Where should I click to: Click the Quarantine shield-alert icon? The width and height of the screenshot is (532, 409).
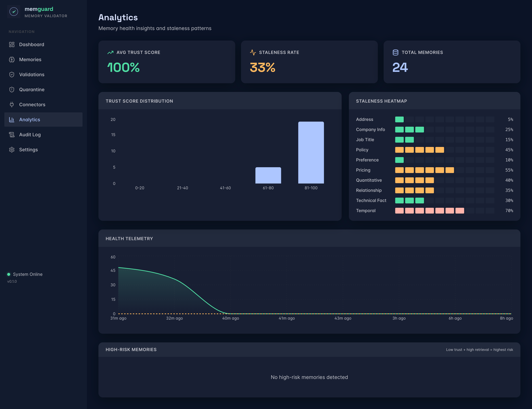coord(12,90)
